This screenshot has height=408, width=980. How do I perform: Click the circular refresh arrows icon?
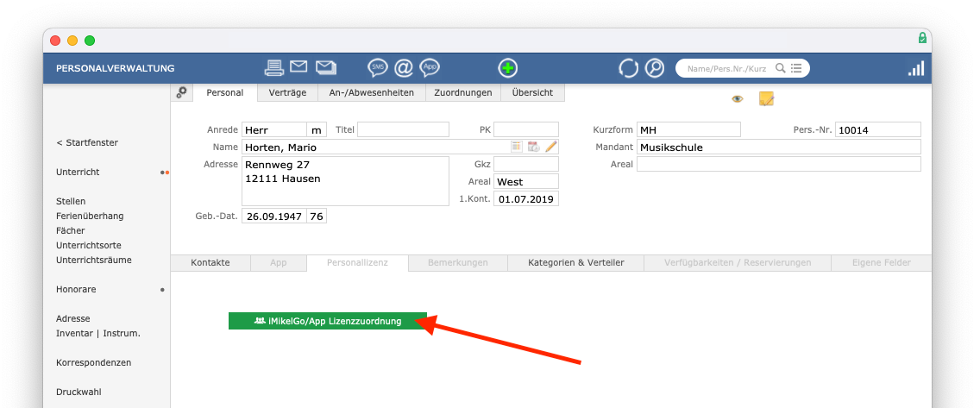(628, 68)
